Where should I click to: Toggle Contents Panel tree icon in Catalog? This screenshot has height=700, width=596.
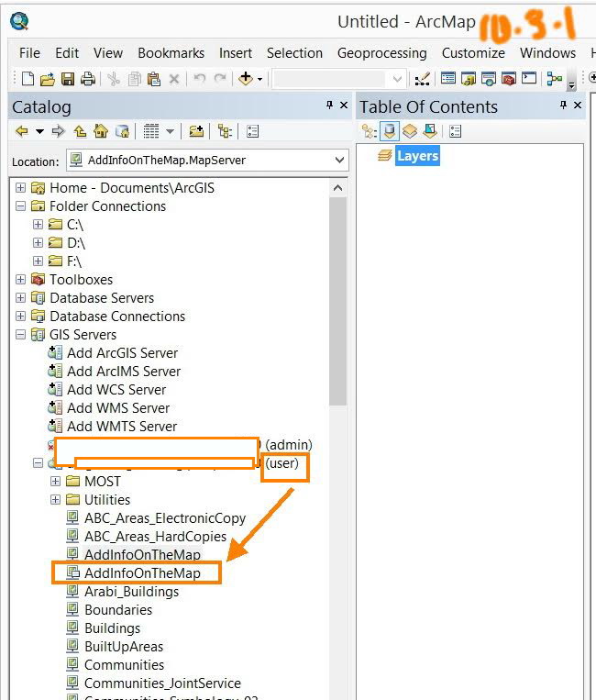coord(225,131)
